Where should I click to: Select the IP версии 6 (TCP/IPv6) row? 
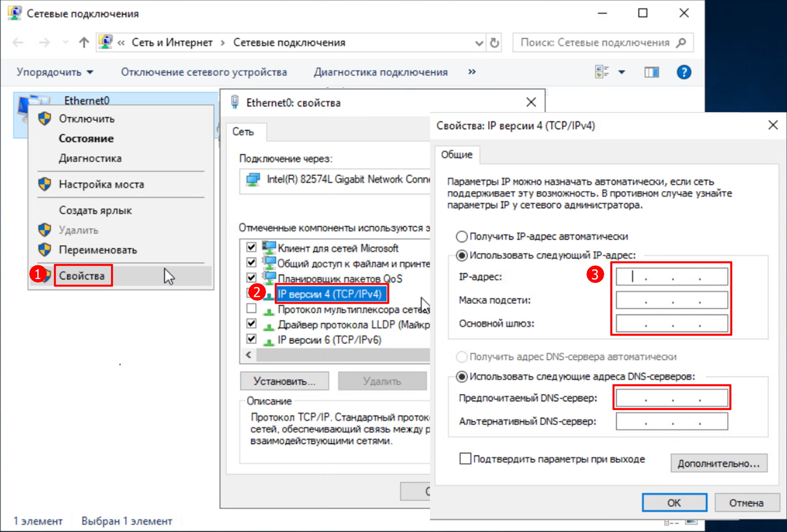(x=329, y=340)
